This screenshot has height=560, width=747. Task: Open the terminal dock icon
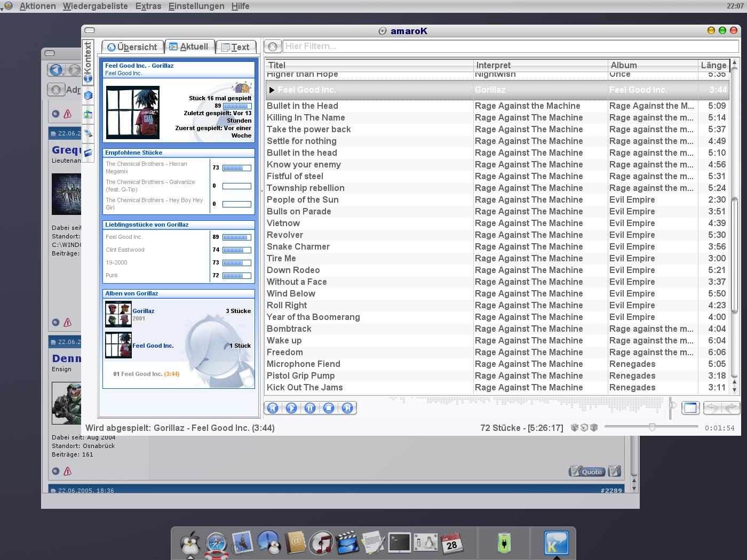click(400, 543)
